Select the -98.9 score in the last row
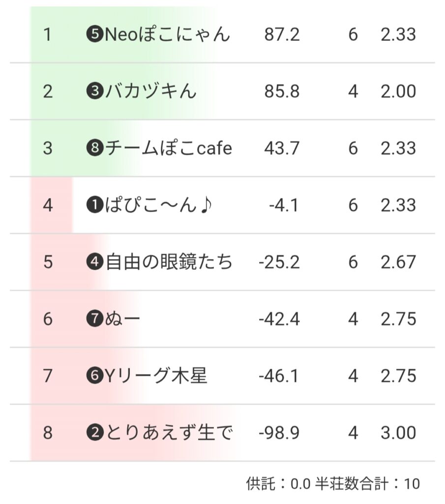The width and height of the screenshot is (445, 504). (x=279, y=433)
